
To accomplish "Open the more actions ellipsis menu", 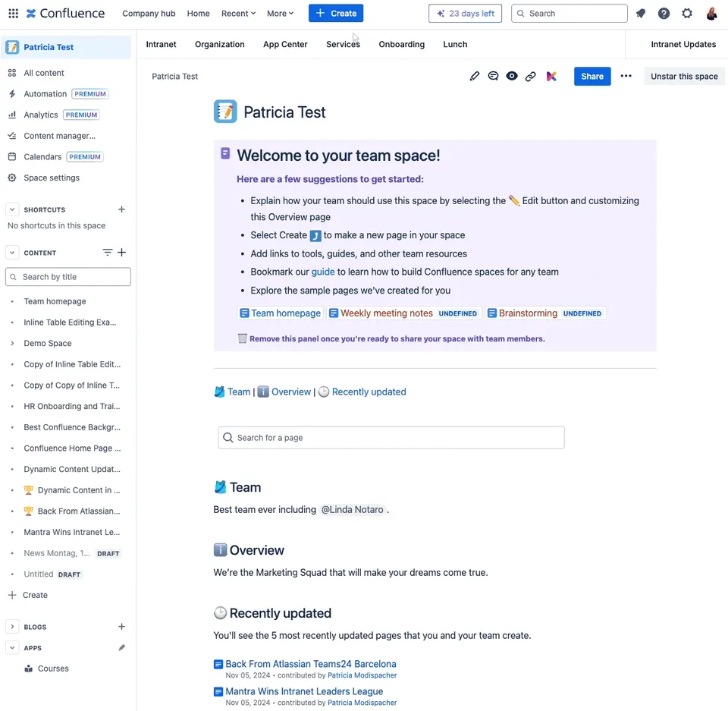I will click(626, 76).
